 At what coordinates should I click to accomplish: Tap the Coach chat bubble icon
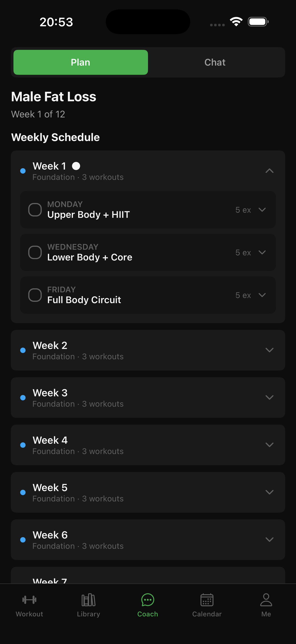(x=148, y=600)
